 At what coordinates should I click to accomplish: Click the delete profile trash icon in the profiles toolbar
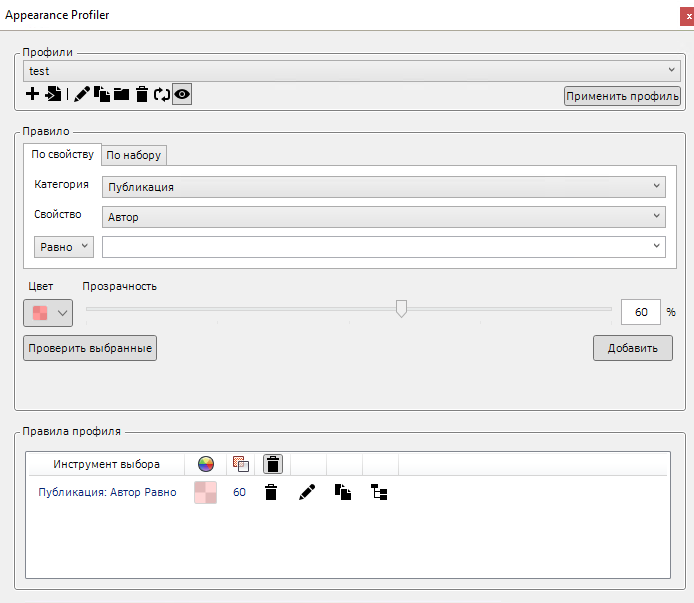142,95
